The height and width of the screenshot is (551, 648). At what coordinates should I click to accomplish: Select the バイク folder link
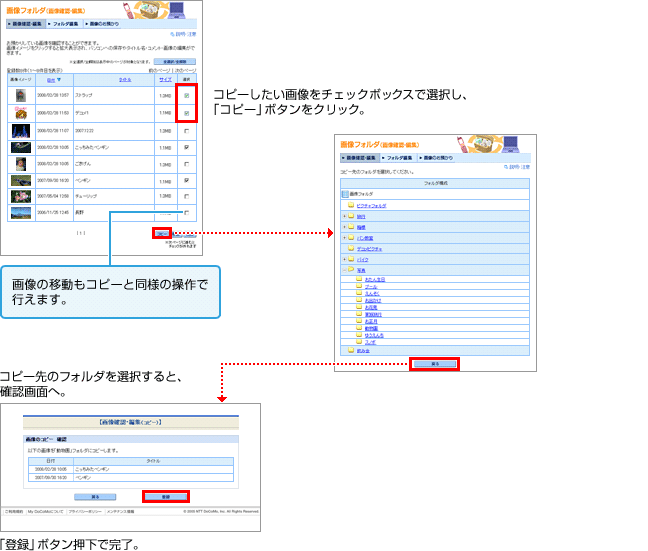pos(362,260)
